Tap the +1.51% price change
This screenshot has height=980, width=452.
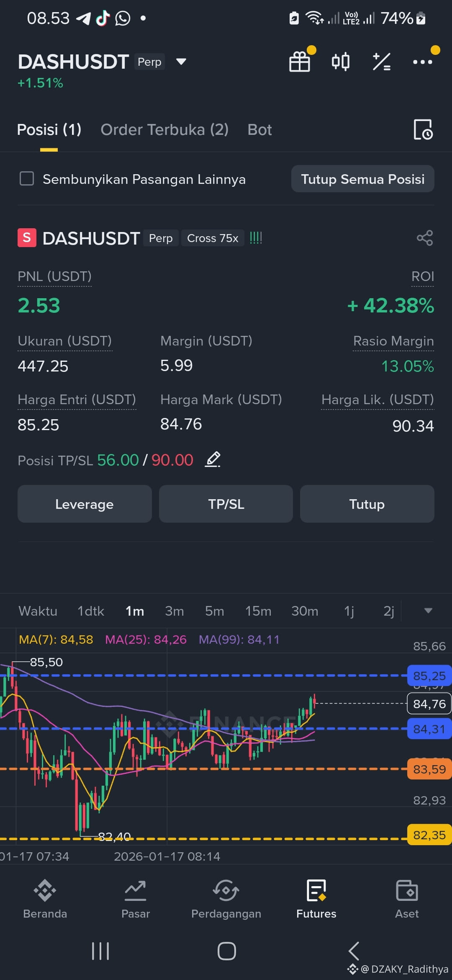(x=40, y=83)
